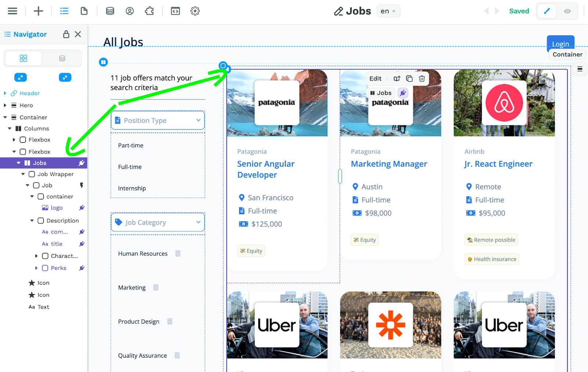
Task: Open the pages document icon
Action: [x=84, y=11]
